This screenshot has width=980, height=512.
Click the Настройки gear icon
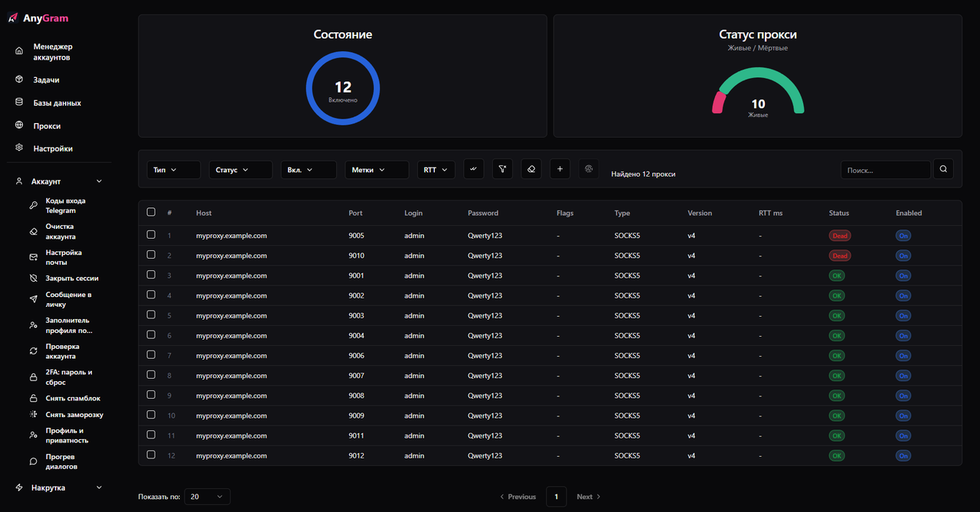click(19, 148)
